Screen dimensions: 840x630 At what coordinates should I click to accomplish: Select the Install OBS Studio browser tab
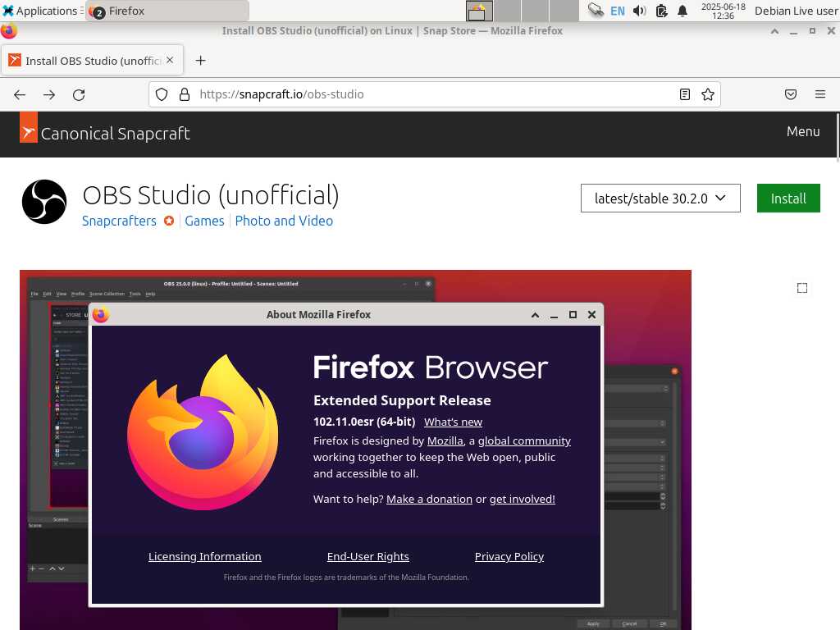(93, 60)
